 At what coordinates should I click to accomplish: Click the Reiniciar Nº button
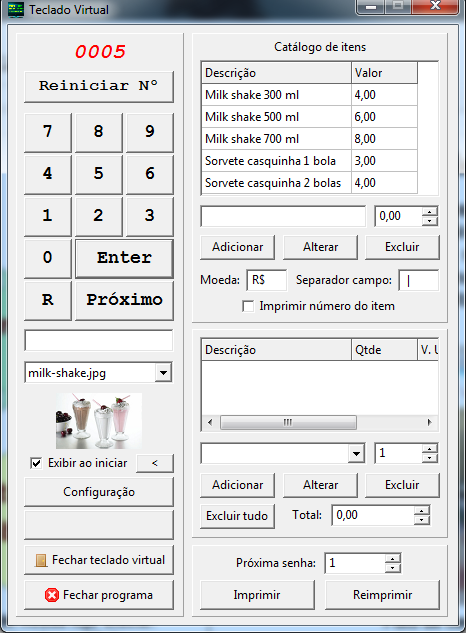(x=99, y=86)
